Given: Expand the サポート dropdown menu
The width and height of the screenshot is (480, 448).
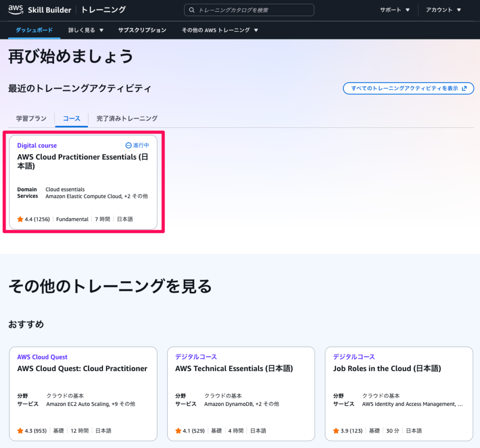Looking at the screenshot, I should [x=395, y=10].
